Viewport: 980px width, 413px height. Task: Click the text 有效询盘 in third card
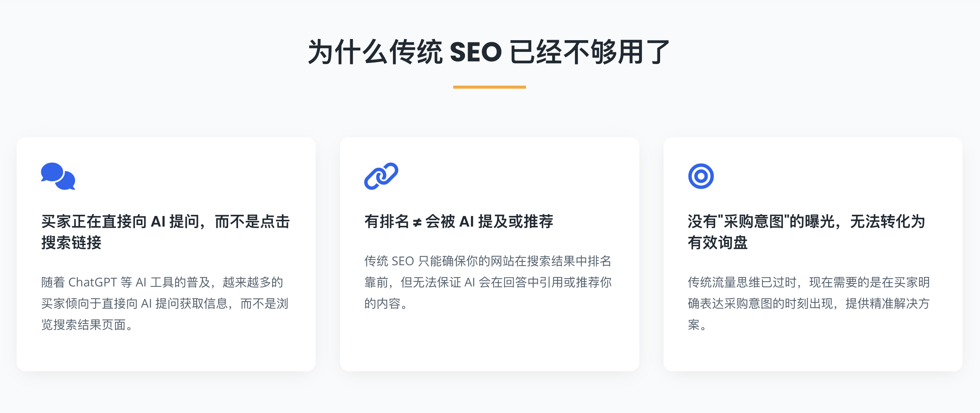(x=717, y=242)
